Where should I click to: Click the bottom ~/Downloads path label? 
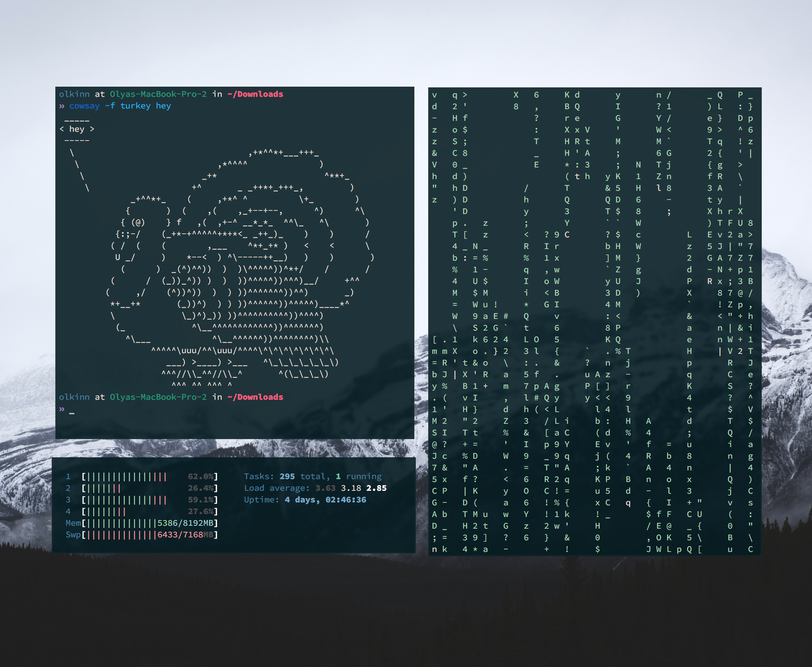(x=255, y=397)
